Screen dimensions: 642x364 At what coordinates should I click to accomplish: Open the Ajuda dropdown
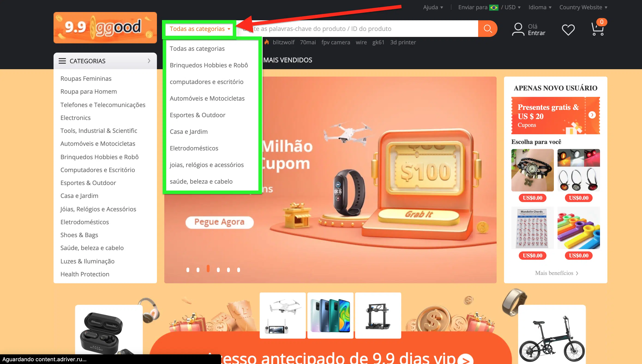click(433, 7)
